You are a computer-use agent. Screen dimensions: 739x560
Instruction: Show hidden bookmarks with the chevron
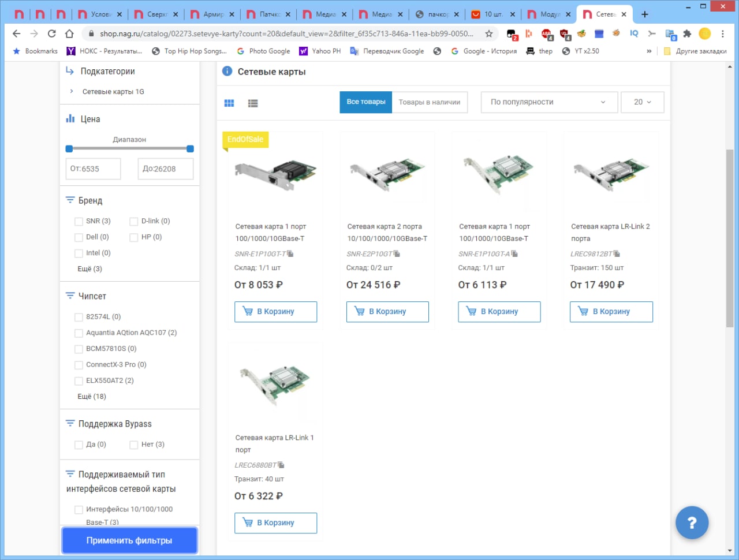(649, 51)
